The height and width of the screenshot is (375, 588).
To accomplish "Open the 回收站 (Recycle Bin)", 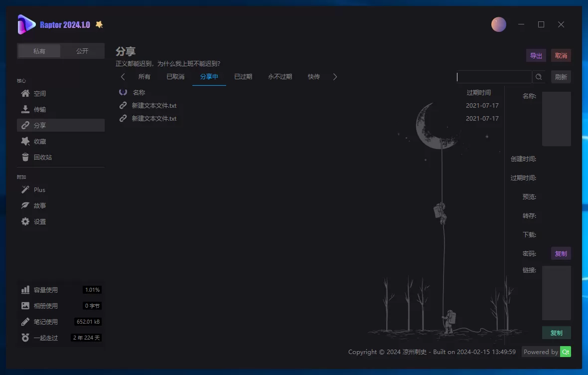I will click(x=42, y=157).
